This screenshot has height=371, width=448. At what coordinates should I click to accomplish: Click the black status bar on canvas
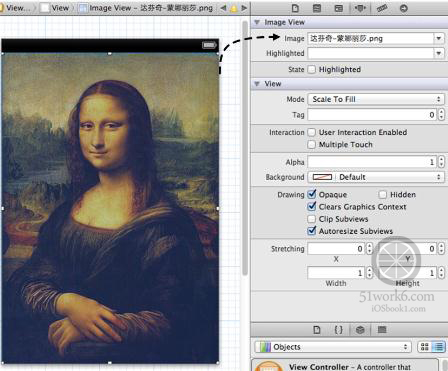pos(110,45)
